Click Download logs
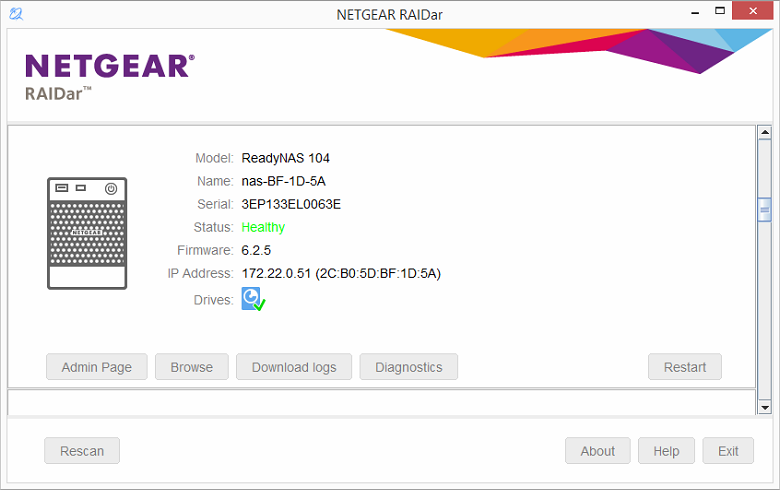 coord(294,367)
